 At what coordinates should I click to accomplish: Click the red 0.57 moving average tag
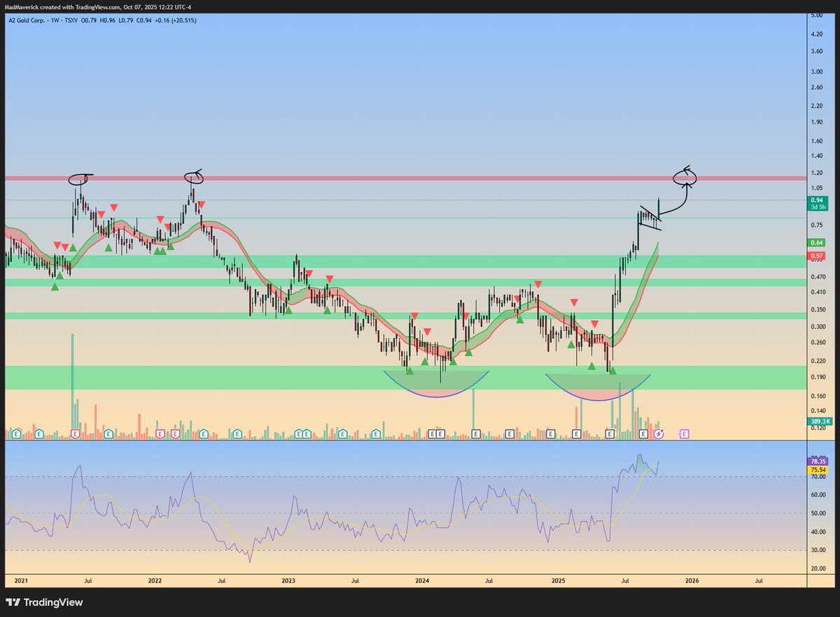tap(816, 256)
